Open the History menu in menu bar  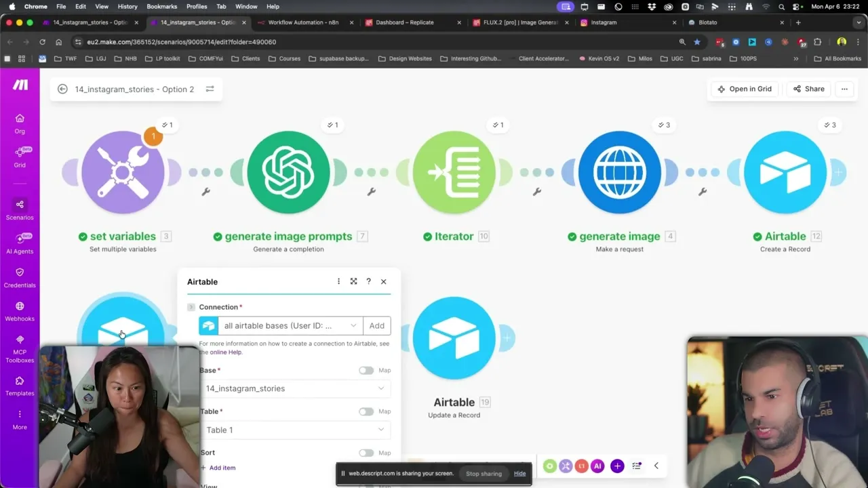127,6
